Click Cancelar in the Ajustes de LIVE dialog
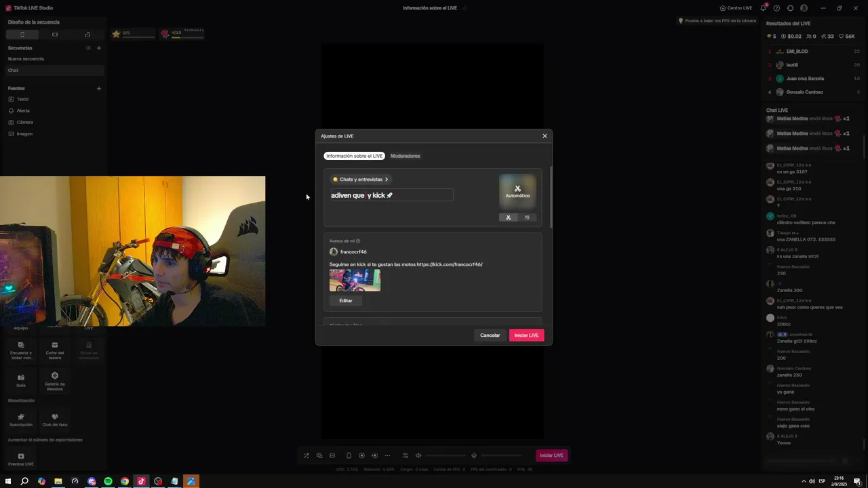Viewport: 868px width, 488px height. [x=490, y=335]
